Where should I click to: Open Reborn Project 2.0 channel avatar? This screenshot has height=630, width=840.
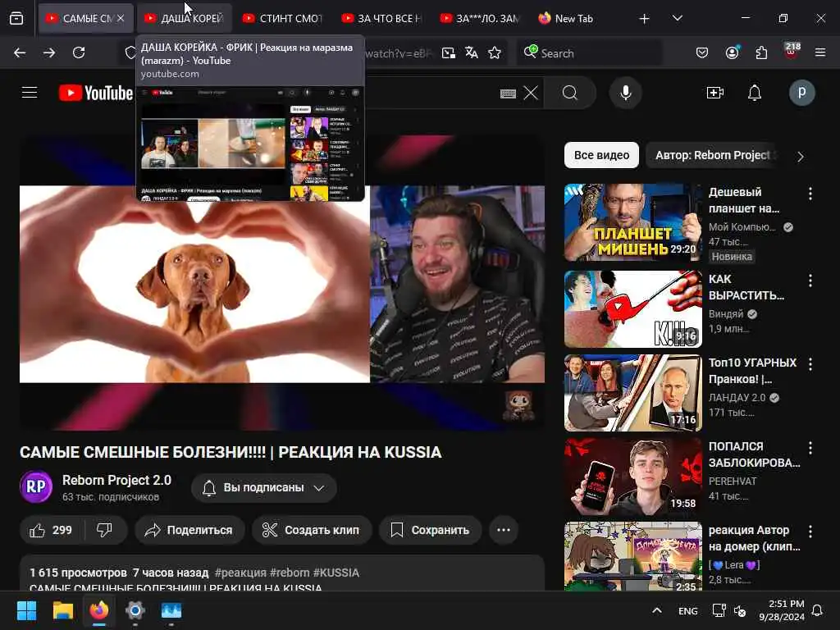36,487
